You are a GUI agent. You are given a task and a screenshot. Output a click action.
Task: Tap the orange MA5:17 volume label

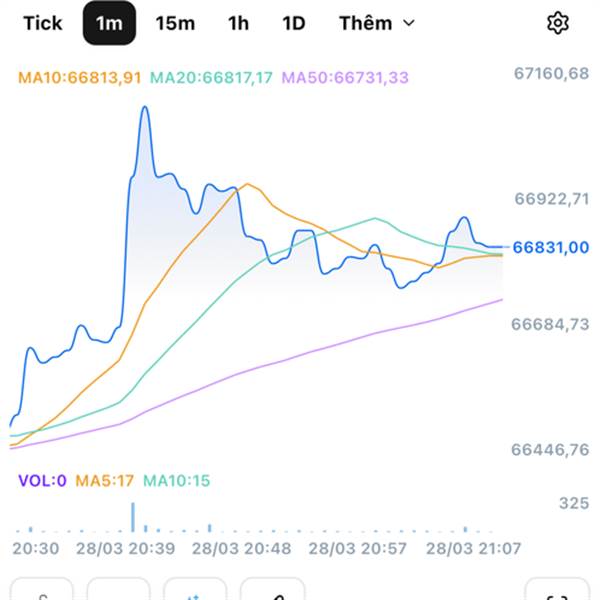104,481
